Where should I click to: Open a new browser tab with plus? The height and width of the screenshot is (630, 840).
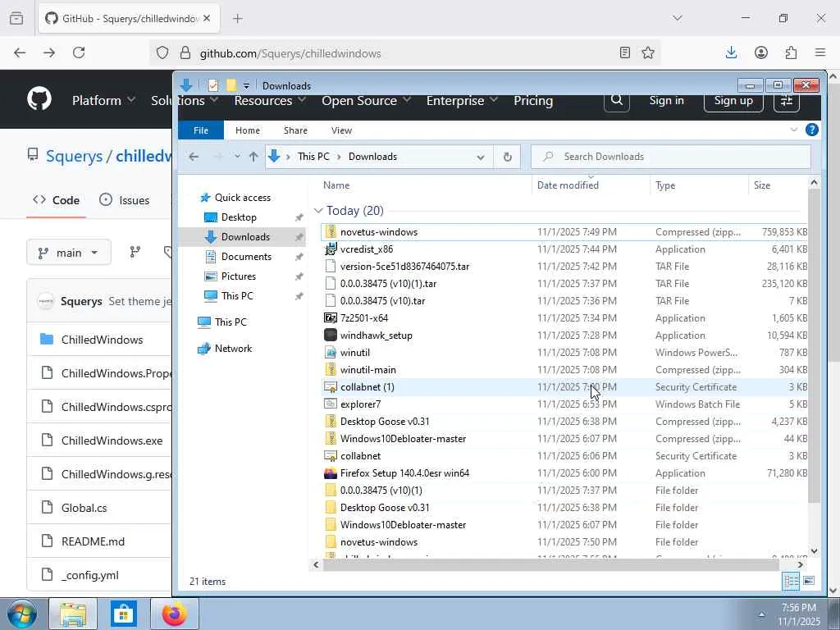click(x=238, y=18)
